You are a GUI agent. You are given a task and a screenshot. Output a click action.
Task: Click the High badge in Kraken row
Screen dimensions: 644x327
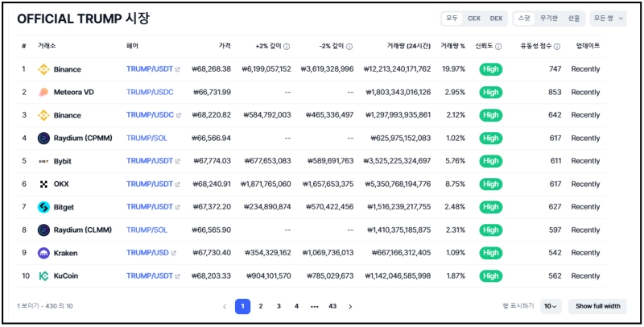[490, 253]
